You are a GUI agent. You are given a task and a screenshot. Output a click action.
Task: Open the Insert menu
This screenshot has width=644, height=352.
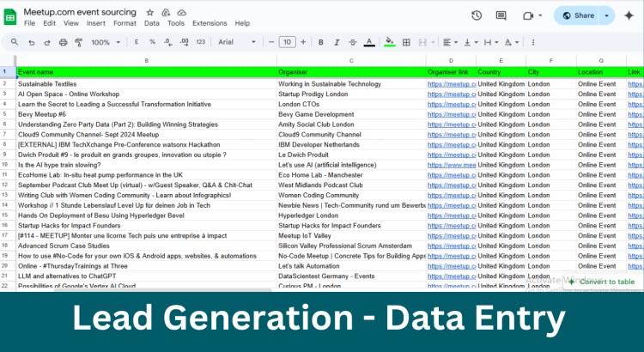tap(95, 23)
